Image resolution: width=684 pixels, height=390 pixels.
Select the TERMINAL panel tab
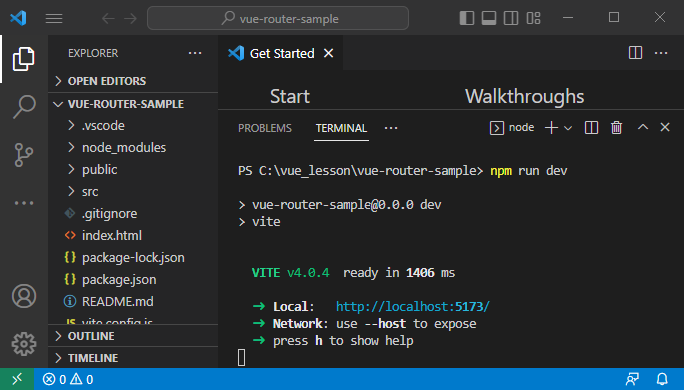[x=342, y=128]
